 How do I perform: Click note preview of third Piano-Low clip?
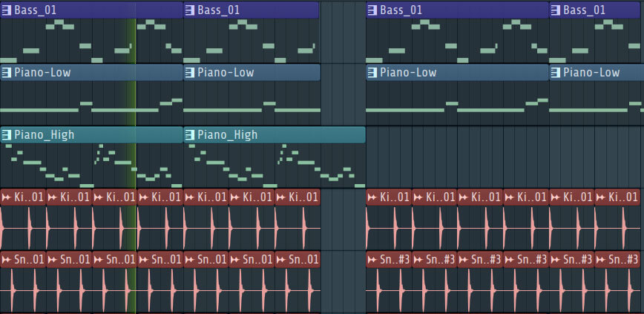(457, 102)
